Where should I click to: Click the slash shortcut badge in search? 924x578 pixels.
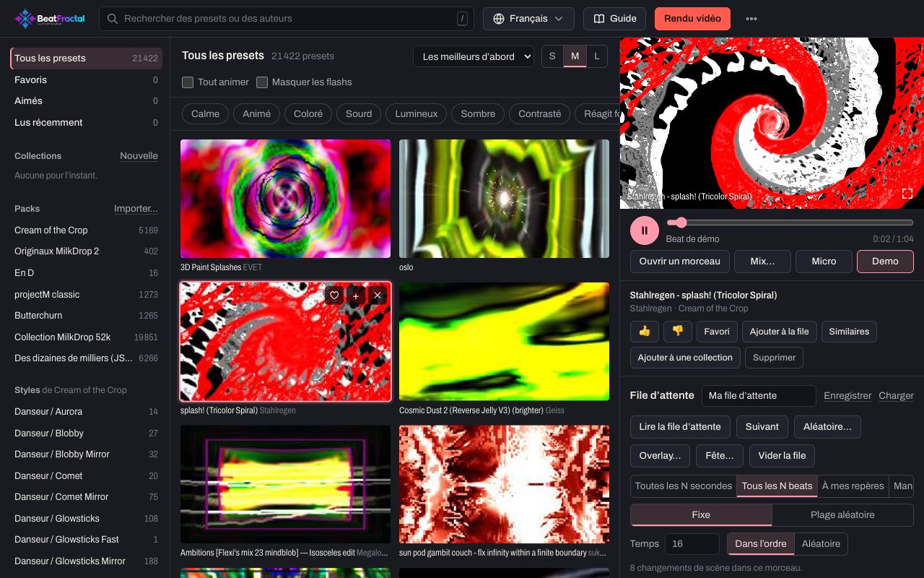462,19
